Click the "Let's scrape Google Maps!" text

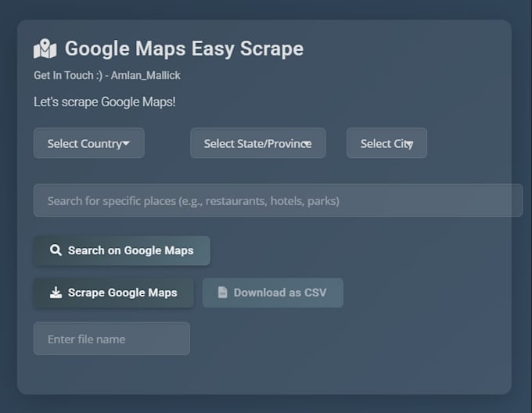pyautogui.click(x=105, y=102)
